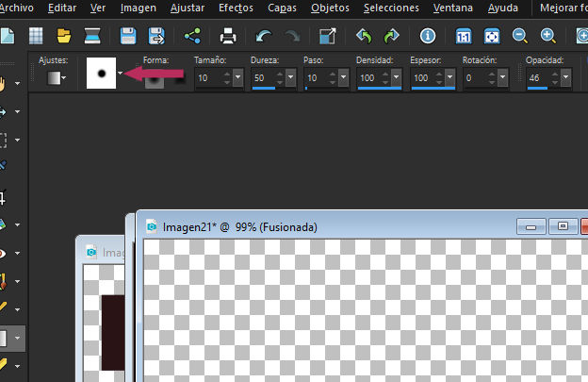Open the Archivo menu

click(x=16, y=8)
